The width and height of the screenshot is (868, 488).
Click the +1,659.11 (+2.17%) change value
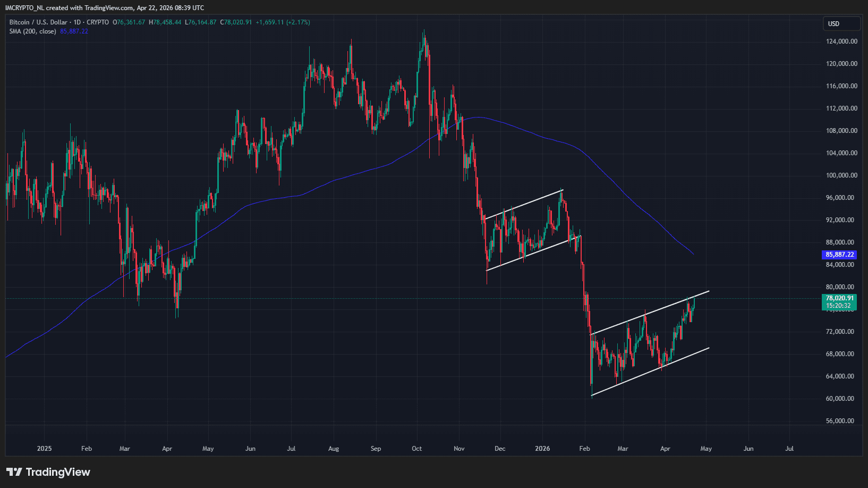pyautogui.click(x=283, y=22)
